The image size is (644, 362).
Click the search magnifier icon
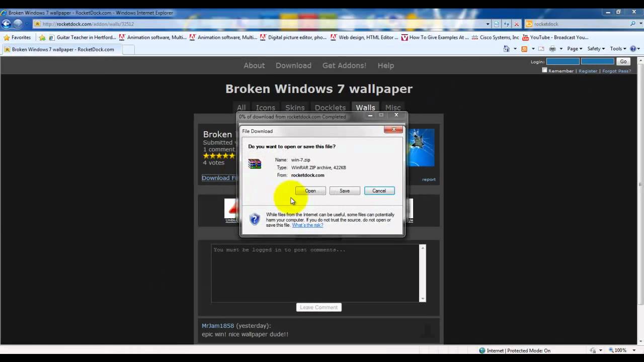[x=633, y=24]
